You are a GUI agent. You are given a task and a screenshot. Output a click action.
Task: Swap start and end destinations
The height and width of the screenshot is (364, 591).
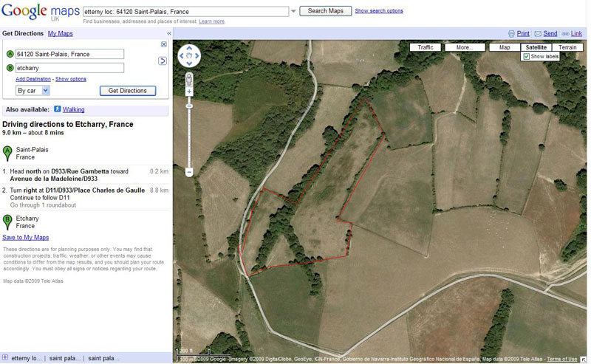pyautogui.click(x=163, y=61)
